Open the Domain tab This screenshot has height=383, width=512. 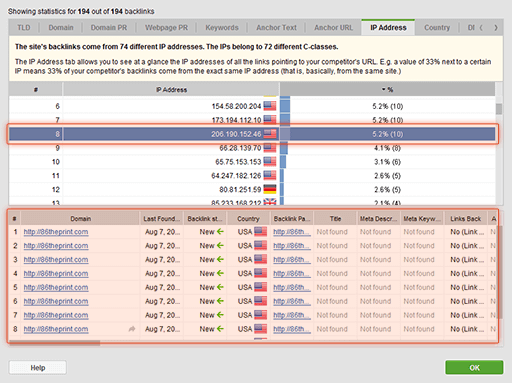(x=61, y=28)
